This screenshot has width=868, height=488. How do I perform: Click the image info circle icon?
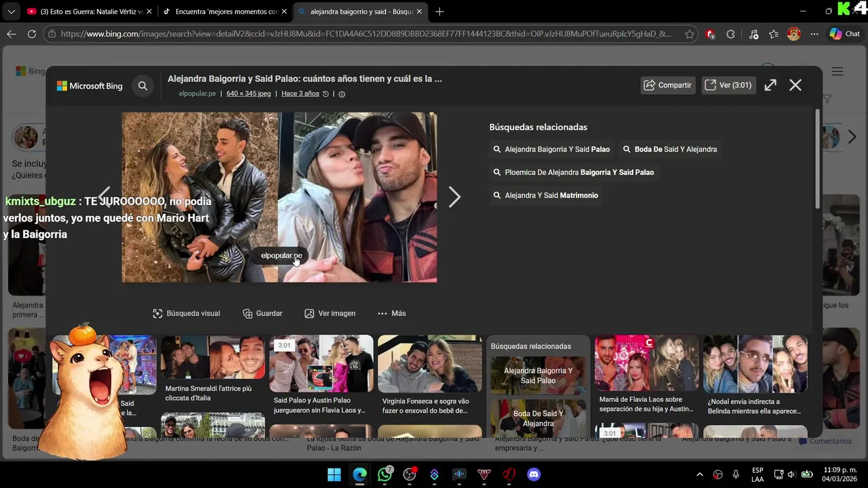coord(342,94)
